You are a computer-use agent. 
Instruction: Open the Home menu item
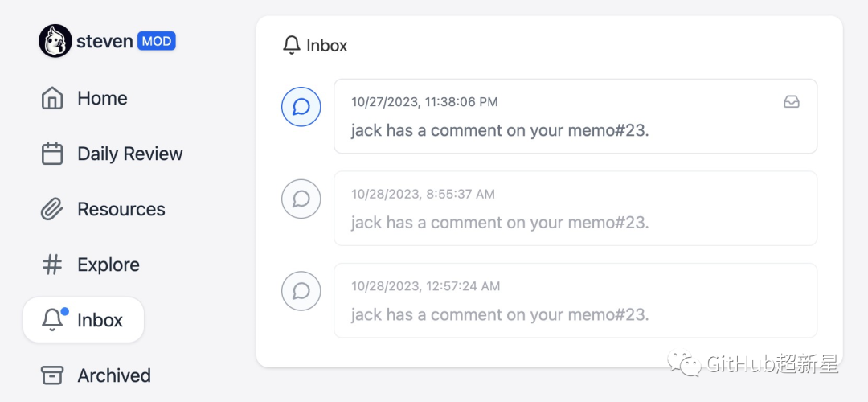tap(102, 98)
